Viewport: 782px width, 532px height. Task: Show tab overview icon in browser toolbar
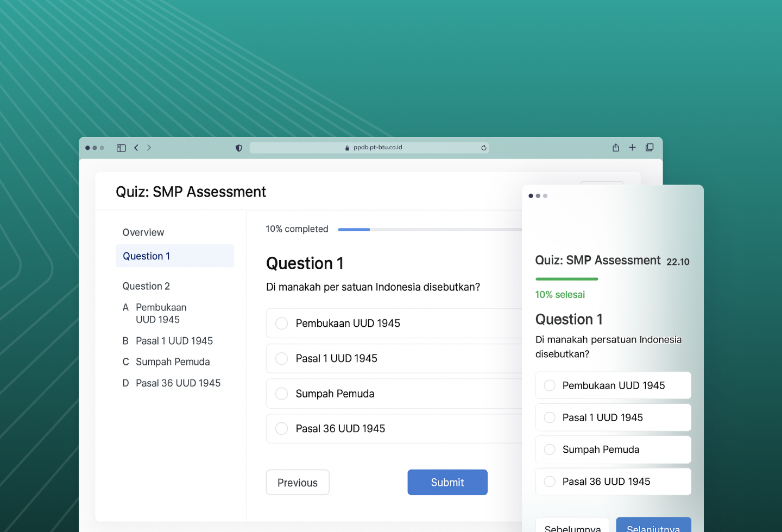(649, 148)
